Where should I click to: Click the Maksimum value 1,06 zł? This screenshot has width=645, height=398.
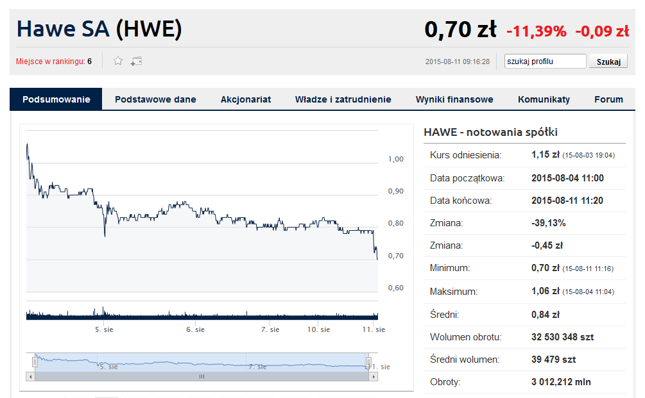pyautogui.click(x=545, y=291)
